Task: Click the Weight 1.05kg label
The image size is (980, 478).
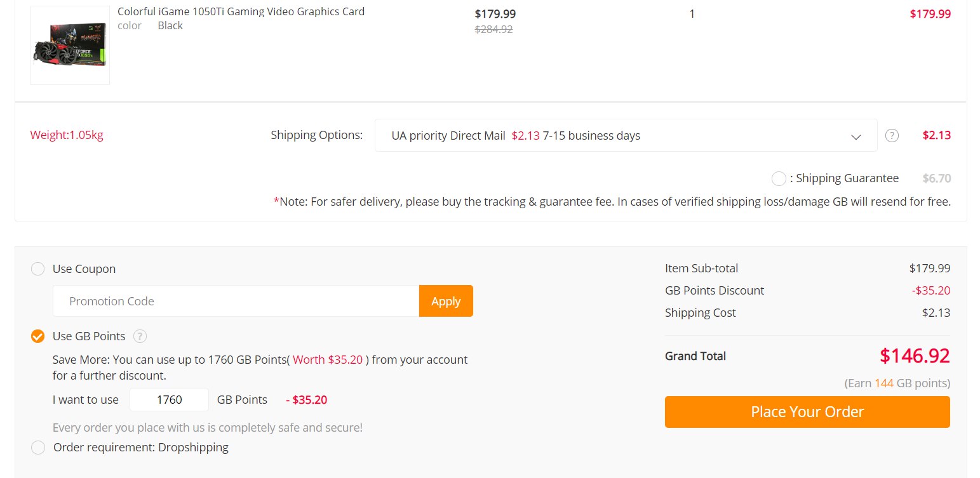Action: tap(67, 135)
